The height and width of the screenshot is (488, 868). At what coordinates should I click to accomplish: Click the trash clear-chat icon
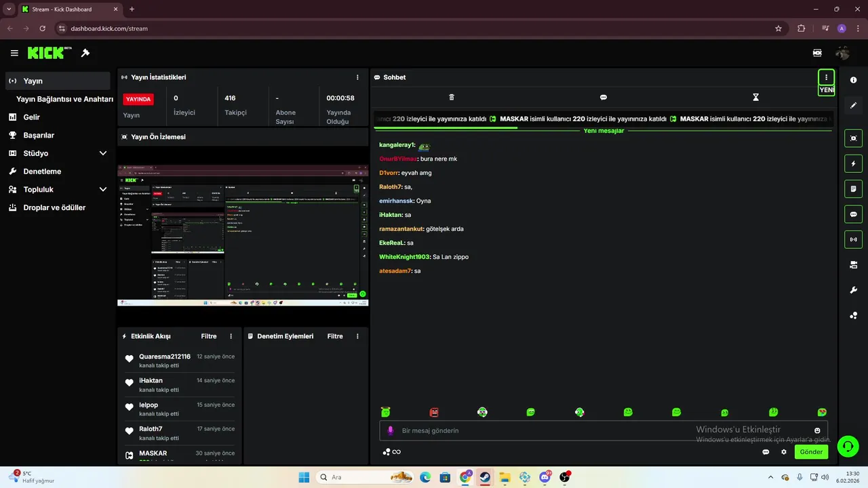click(452, 98)
